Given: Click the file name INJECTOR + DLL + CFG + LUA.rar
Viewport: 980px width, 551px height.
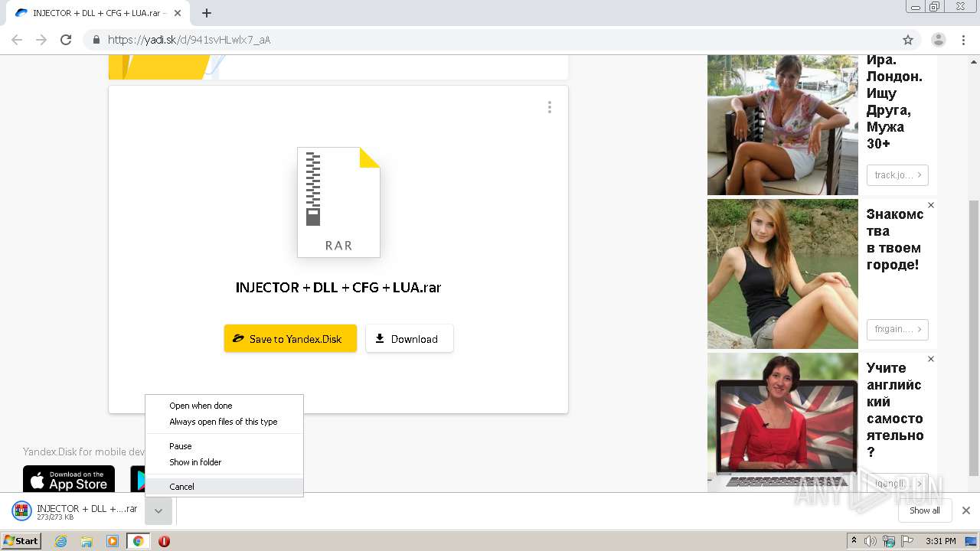Looking at the screenshot, I should click(x=338, y=288).
